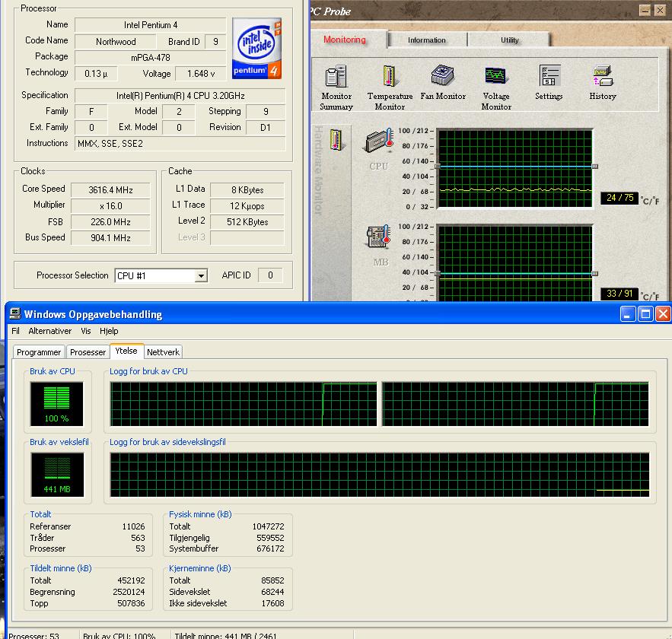This screenshot has width=672, height=639.
Task: Expand Processor Selection CPU #1 dropdown
Action: point(201,276)
